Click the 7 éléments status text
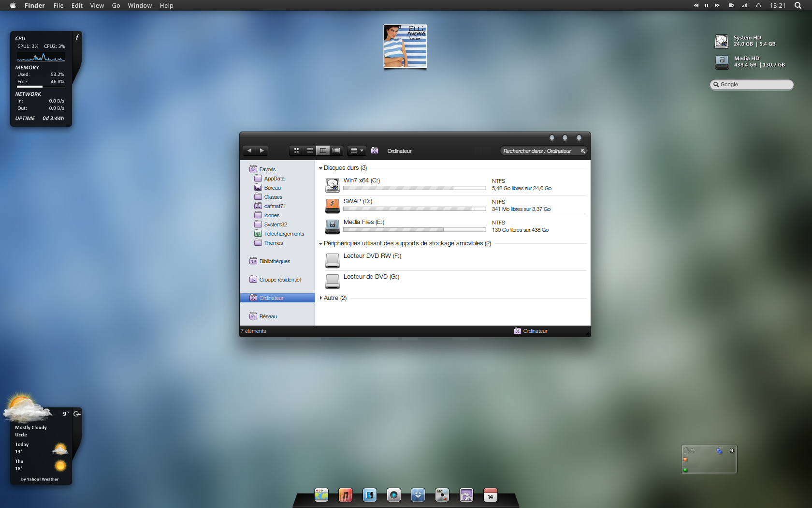 253,331
